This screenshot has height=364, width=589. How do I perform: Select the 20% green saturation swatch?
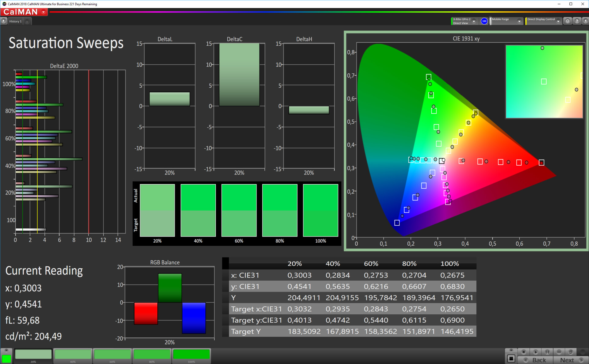coord(33,354)
